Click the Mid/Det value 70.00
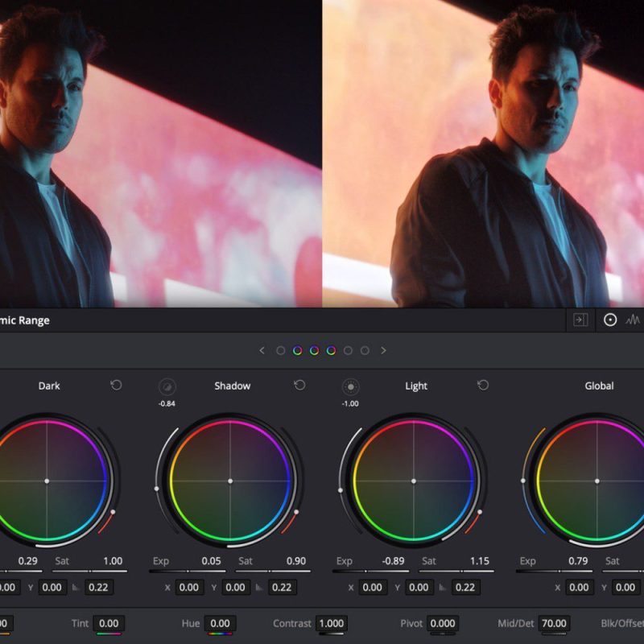This screenshot has width=644, height=644. coord(554,623)
